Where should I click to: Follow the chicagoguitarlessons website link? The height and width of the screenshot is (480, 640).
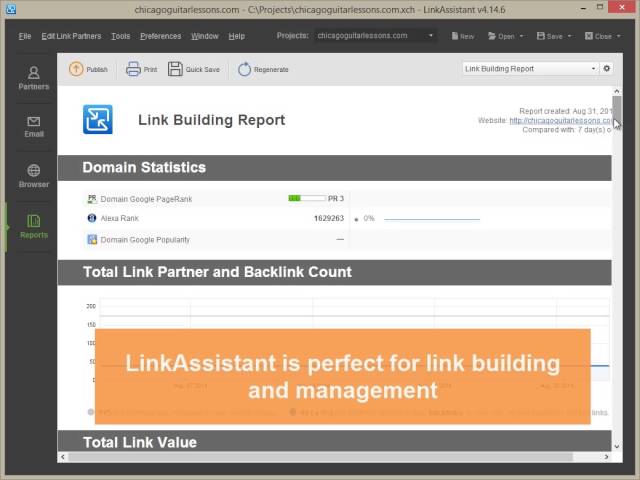click(x=560, y=120)
